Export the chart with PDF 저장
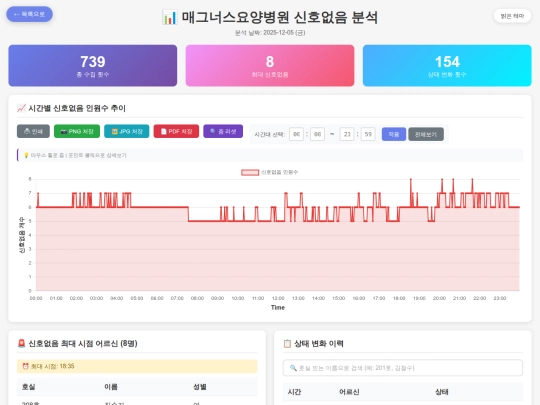Screen dimensions: 540x405 click(176, 131)
